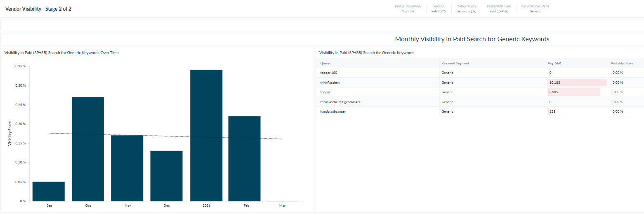Click the Vendor Visibility - Stage 2 of 2 title
This screenshot has width=644, height=215.
pyautogui.click(x=38, y=9)
